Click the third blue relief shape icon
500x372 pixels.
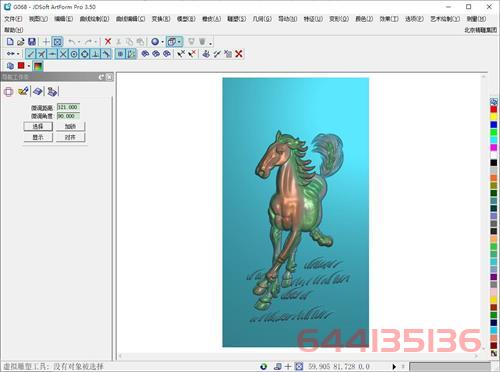(167, 54)
